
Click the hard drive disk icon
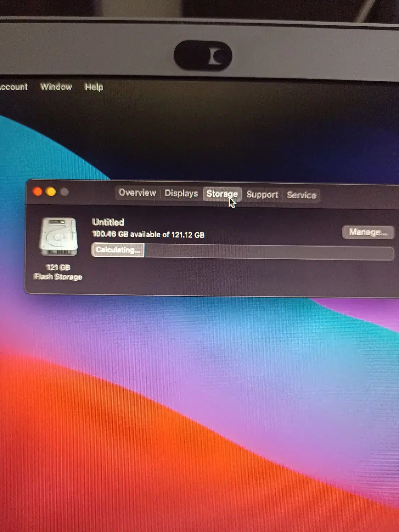[58, 237]
